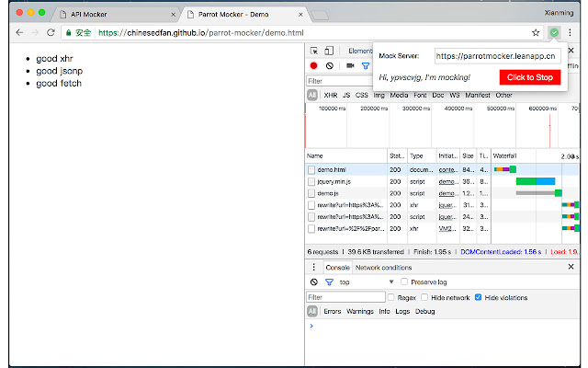This screenshot has width=588, height=368.
Task: Open Chrome three-dot menu
Action: point(570,33)
